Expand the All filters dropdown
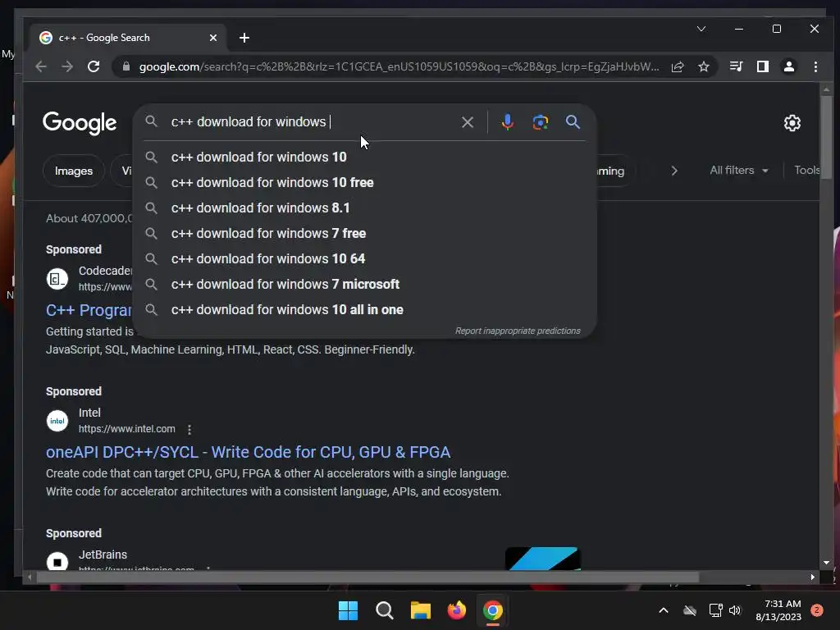Screen dimensions: 840x630 (x=739, y=171)
